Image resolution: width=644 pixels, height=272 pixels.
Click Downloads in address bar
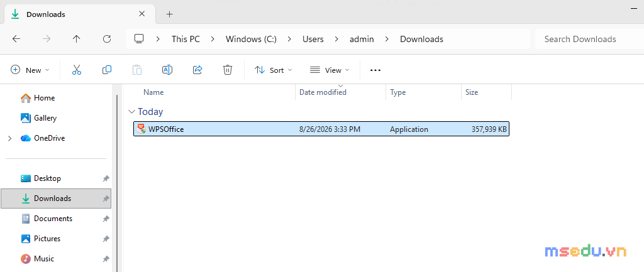coord(421,39)
